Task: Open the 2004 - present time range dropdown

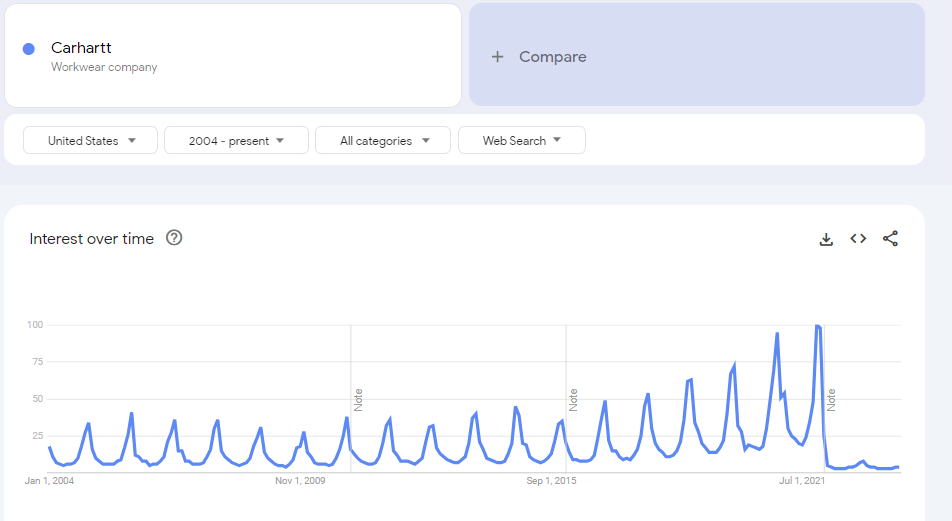Action: tap(236, 141)
